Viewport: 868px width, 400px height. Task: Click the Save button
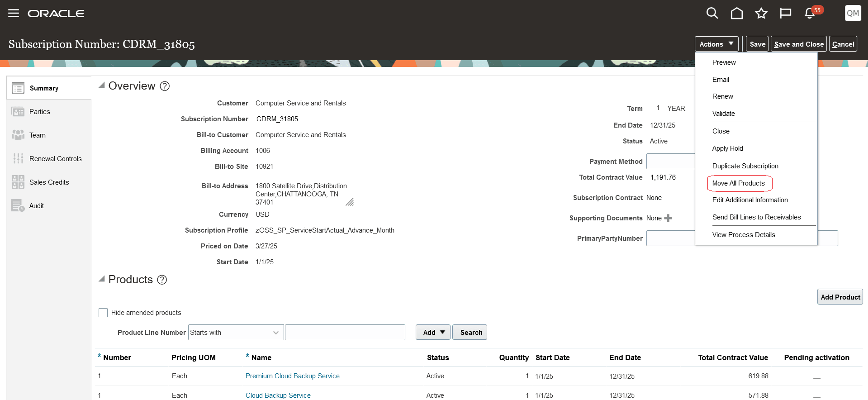pyautogui.click(x=757, y=44)
